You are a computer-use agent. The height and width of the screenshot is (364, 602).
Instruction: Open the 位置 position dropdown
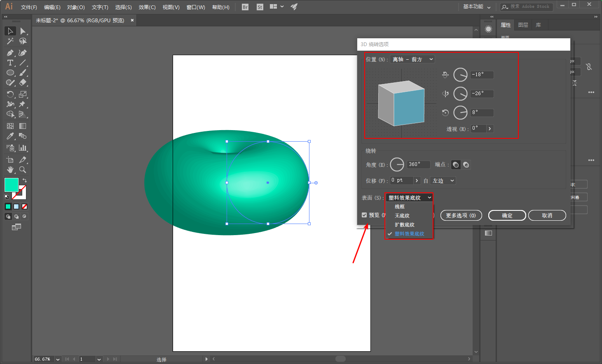pos(412,59)
